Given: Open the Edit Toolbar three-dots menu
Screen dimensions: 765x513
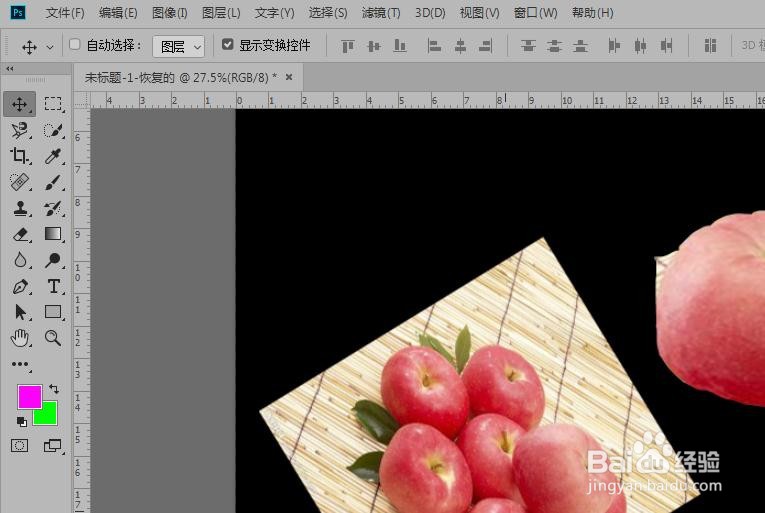Looking at the screenshot, I should [x=20, y=364].
